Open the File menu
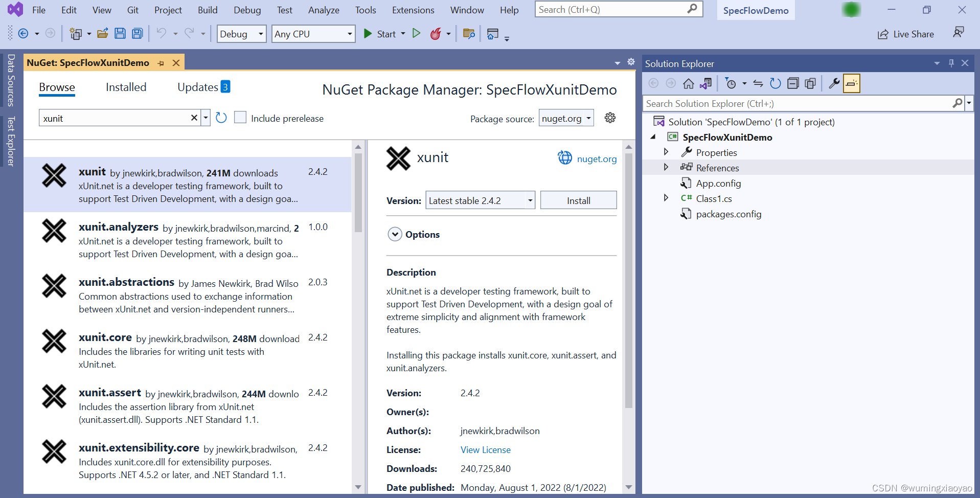Image resolution: width=980 pixels, height=498 pixels. [39, 10]
